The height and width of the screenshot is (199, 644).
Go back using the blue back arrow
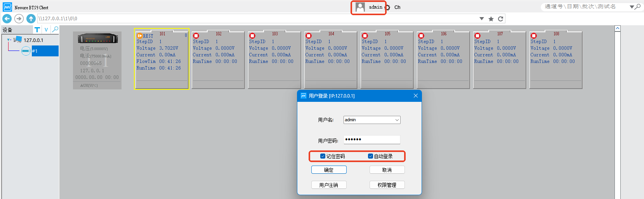pos(7,18)
